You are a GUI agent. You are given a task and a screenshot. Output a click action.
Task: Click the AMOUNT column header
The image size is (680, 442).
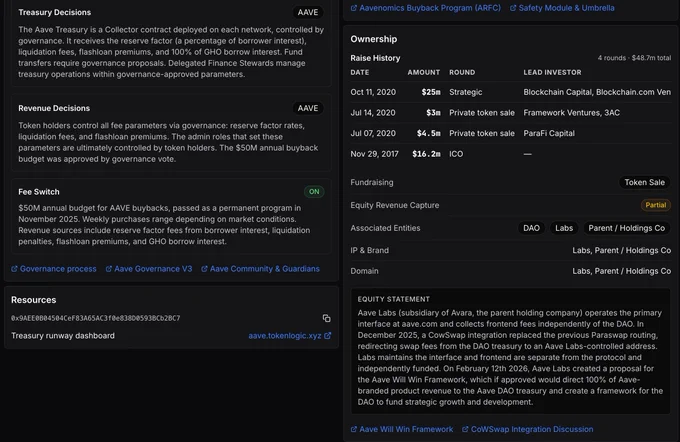[424, 72]
